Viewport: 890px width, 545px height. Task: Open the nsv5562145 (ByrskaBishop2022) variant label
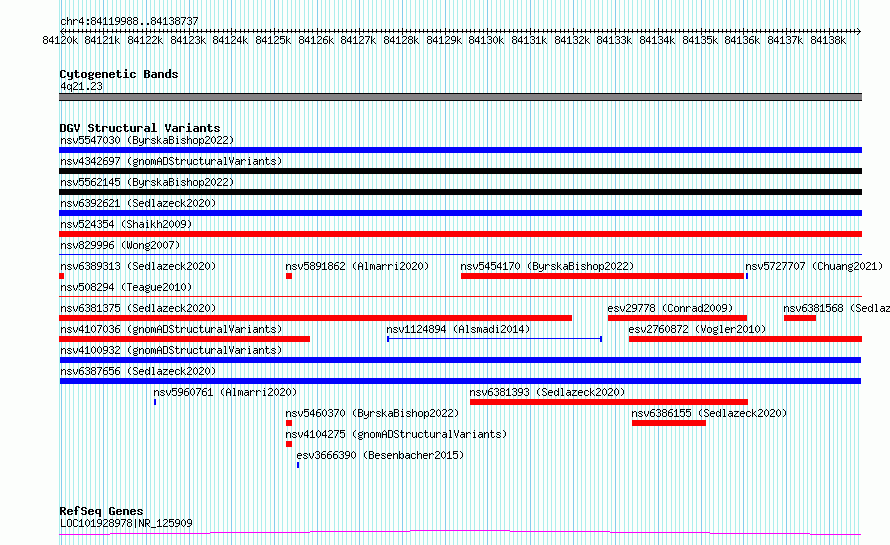[147, 182]
